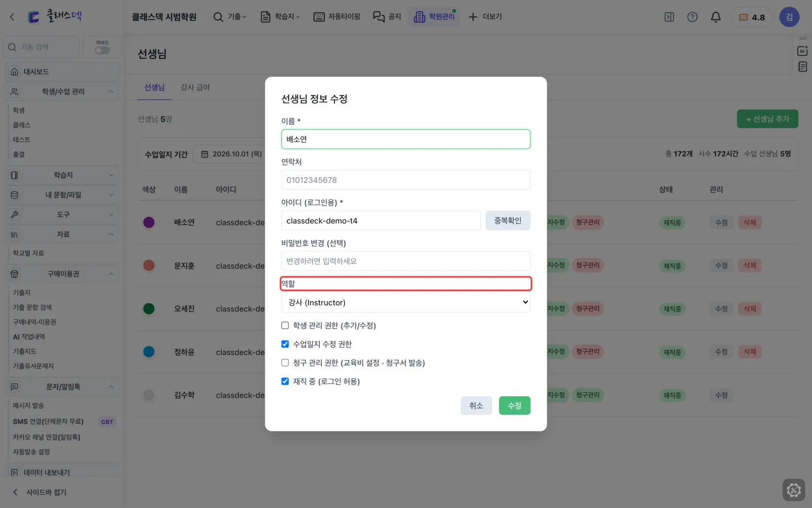Open the 강사 (Instructor) role dropdown
The width and height of the screenshot is (812, 508).
pyautogui.click(x=406, y=302)
